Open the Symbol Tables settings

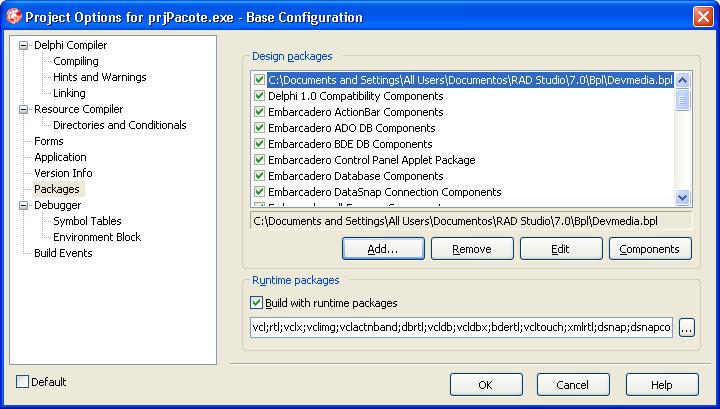(x=87, y=221)
